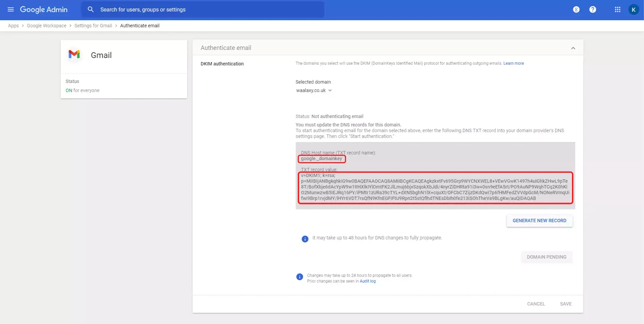
Task: Click the Google Admin logo
Action: point(44,9)
